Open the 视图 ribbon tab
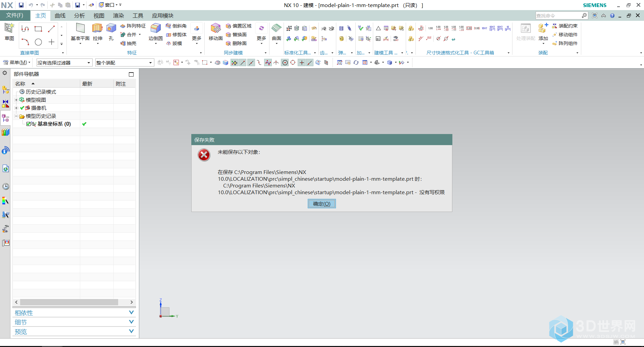 tap(99, 15)
